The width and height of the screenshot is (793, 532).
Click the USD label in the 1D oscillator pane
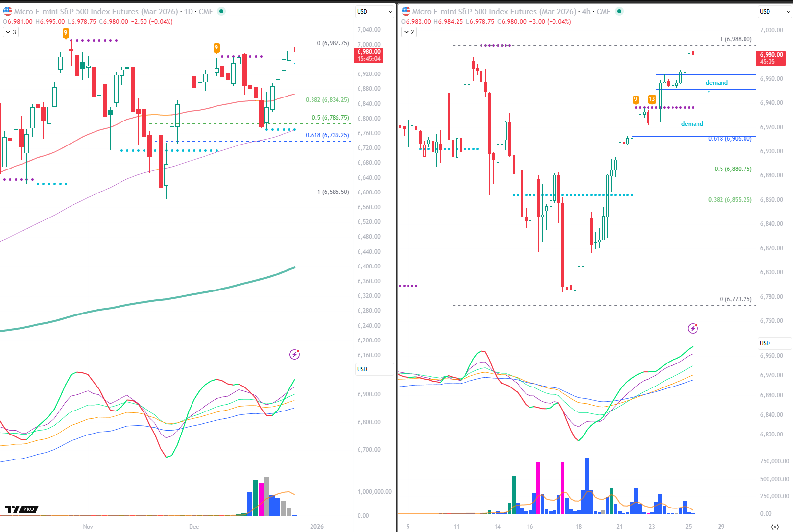click(x=362, y=369)
